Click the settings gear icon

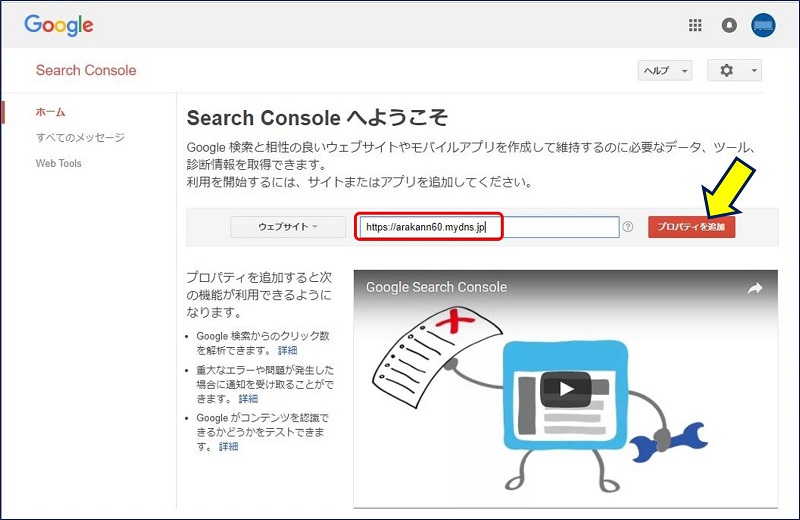tap(727, 70)
